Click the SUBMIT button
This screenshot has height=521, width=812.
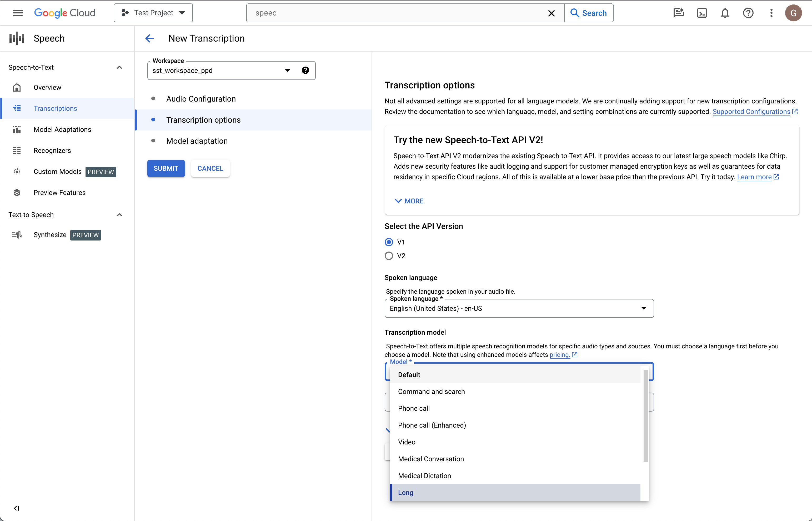click(x=166, y=168)
